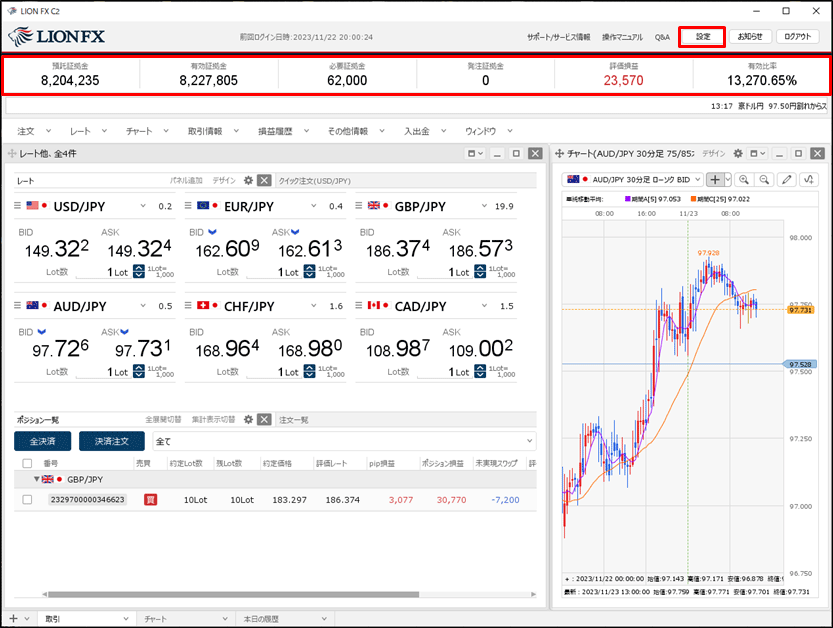Click the chart zoom-in magnifier icon

[745, 180]
